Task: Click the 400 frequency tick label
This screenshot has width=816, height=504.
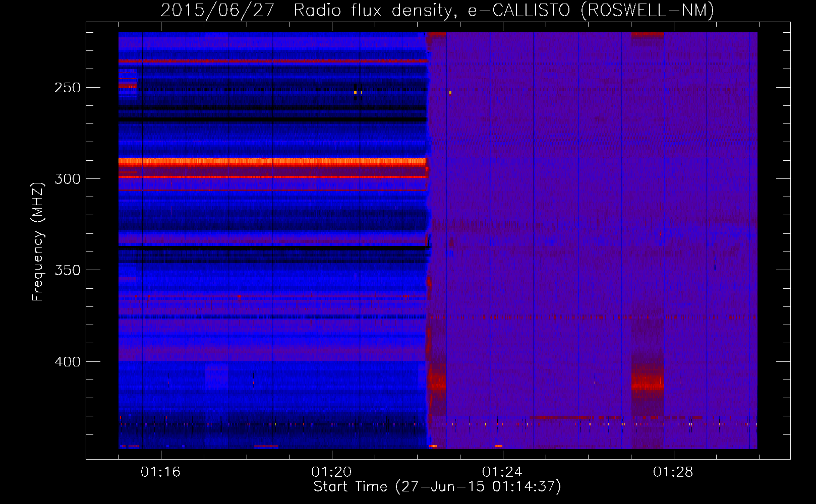Action: pos(68,362)
